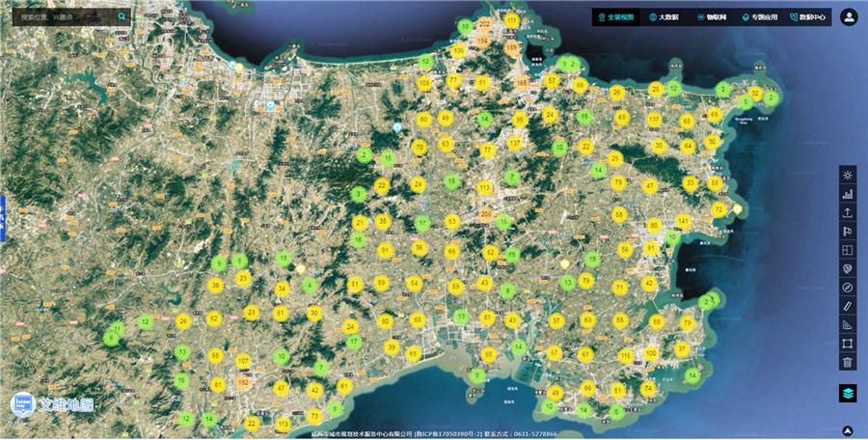
Task: Click the location search input field
Action: click(64, 16)
